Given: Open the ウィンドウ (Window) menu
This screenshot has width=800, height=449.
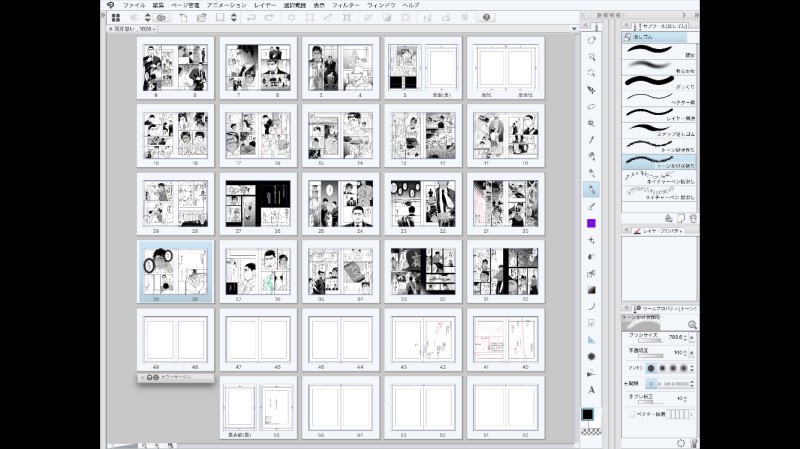Looking at the screenshot, I should click(381, 5).
